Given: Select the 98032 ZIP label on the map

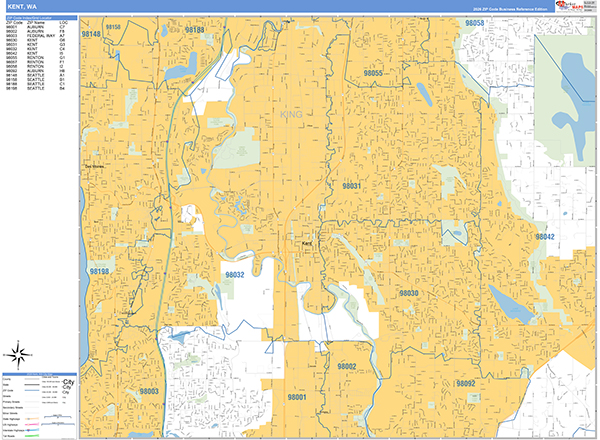Looking at the screenshot, I should click(235, 275).
